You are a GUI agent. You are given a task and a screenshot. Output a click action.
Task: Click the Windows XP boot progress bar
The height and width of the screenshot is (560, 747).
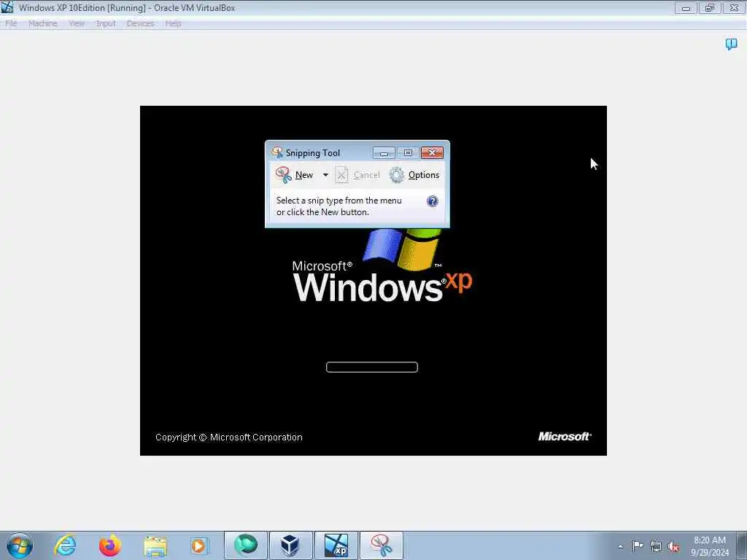[x=371, y=367]
